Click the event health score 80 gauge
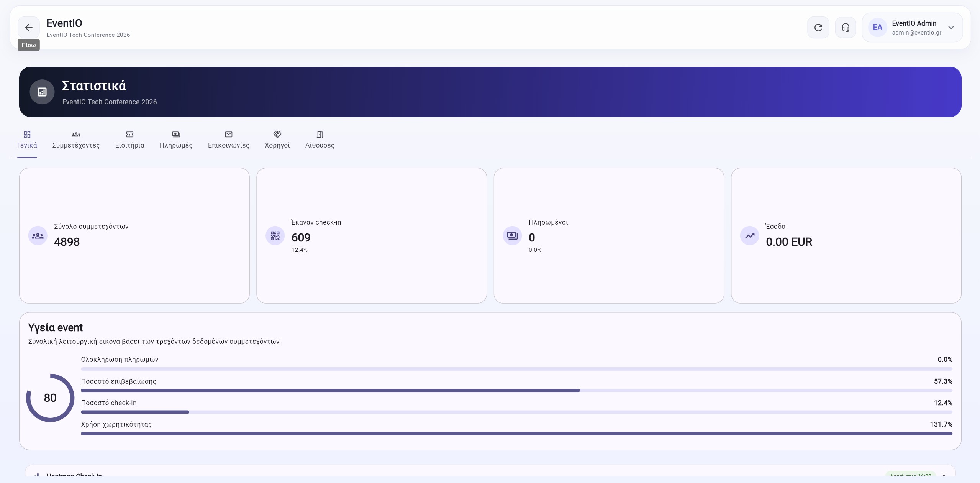 (50, 398)
